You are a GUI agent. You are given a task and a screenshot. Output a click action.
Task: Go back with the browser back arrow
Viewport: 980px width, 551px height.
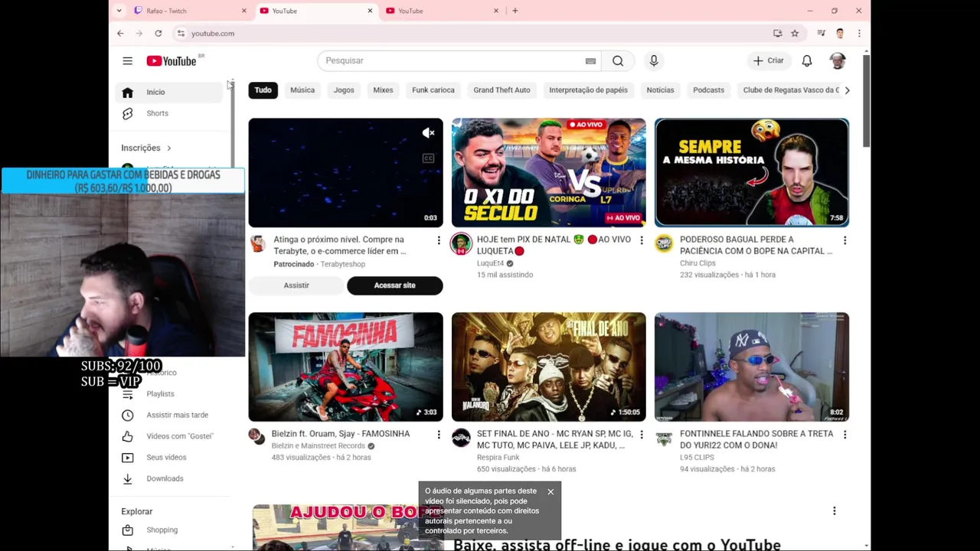coord(120,33)
